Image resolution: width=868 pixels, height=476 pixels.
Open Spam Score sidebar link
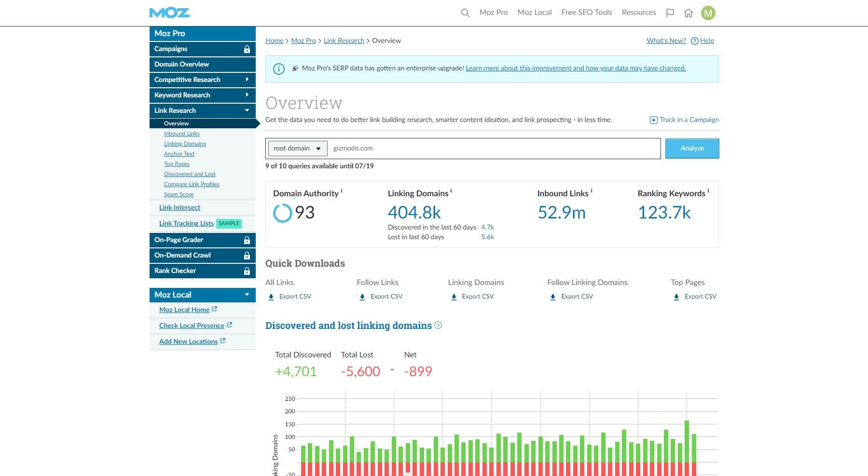179,194
